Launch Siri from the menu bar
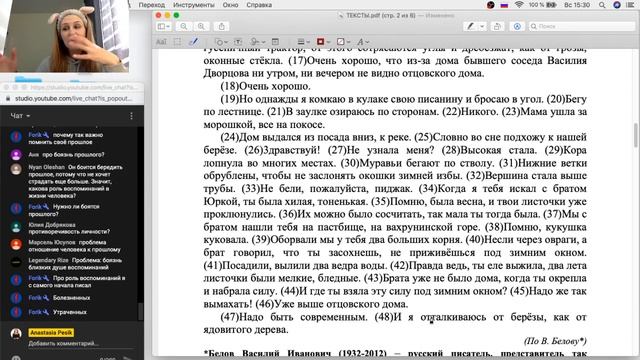Viewport: 640px width, 360px height. pos(617,5)
